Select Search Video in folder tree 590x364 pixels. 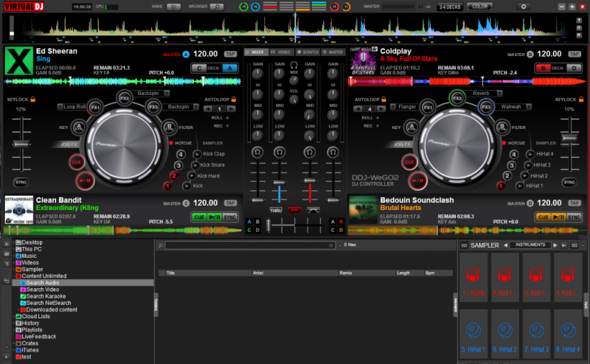pyautogui.click(x=43, y=290)
